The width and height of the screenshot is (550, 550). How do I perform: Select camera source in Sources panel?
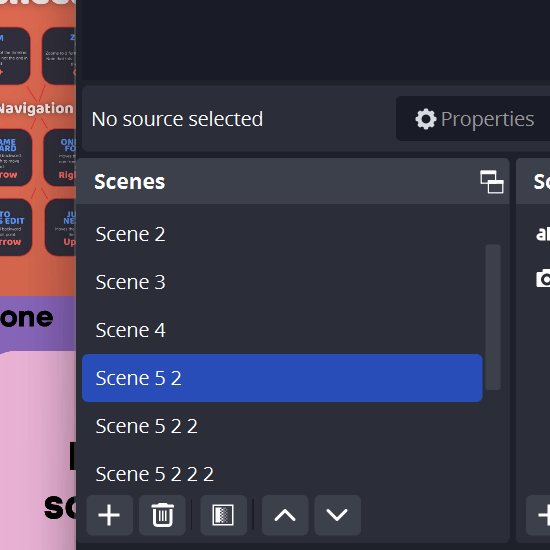pyautogui.click(x=543, y=279)
